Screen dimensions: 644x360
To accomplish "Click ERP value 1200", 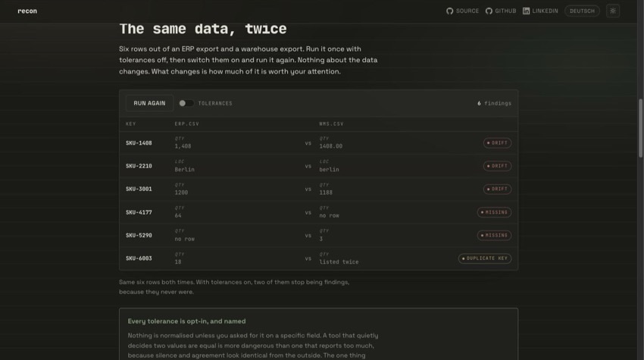I will [181, 193].
